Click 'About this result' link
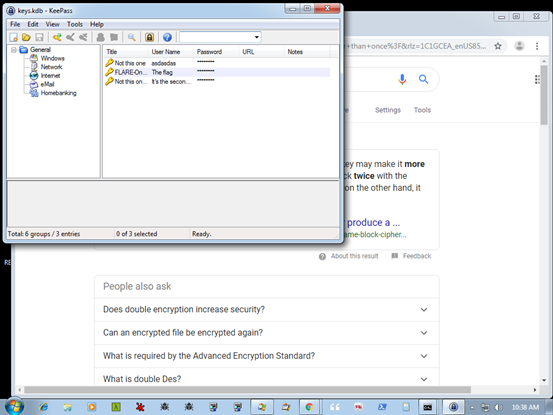Viewport: 553px width, 415px height. 354,256
